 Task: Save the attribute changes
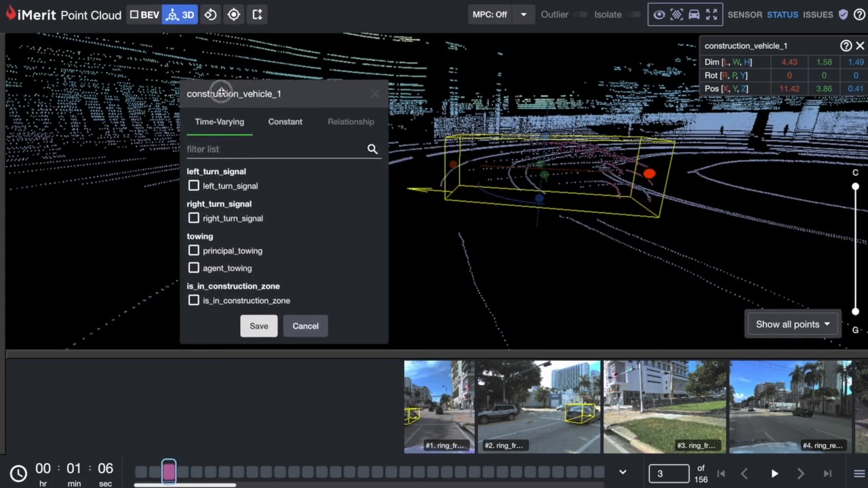click(x=258, y=326)
